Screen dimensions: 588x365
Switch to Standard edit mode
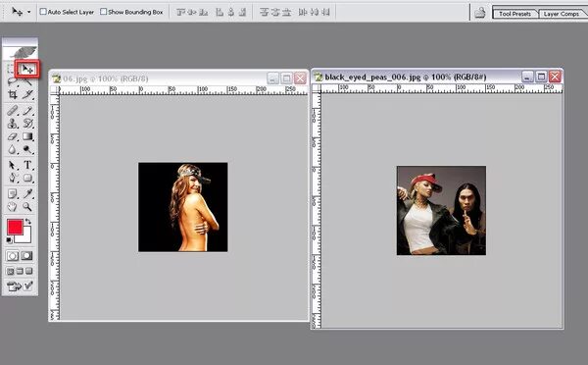(x=12, y=256)
